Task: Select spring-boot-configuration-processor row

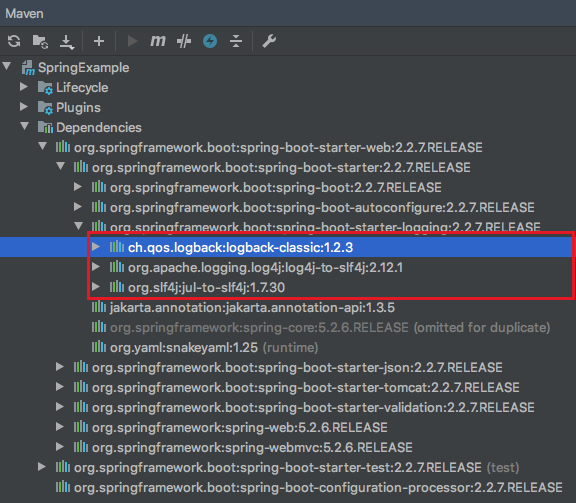Action: [x=288, y=487]
